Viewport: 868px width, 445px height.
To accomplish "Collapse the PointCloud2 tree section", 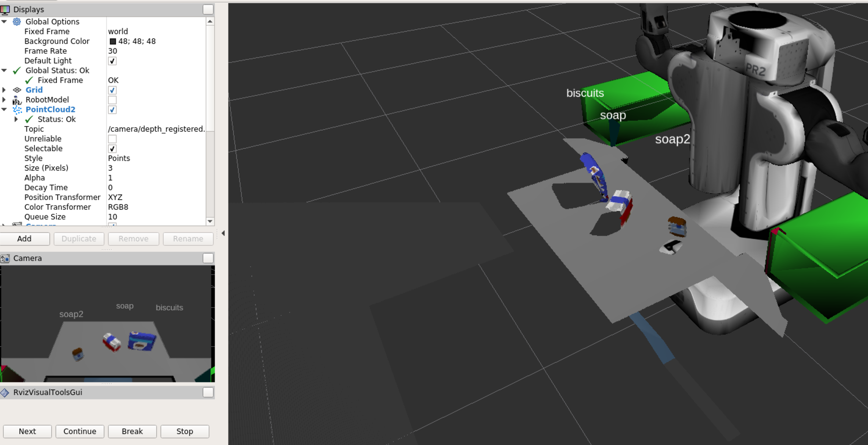I will [x=4, y=109].
